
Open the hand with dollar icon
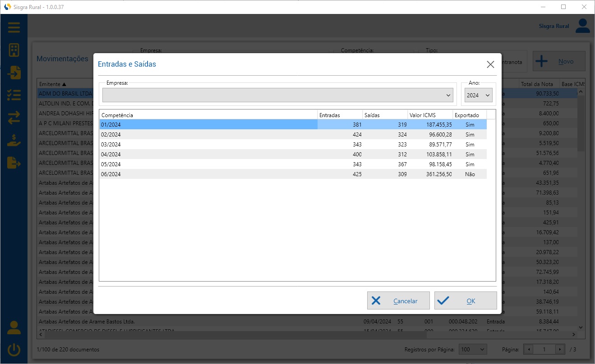[14, 140]
